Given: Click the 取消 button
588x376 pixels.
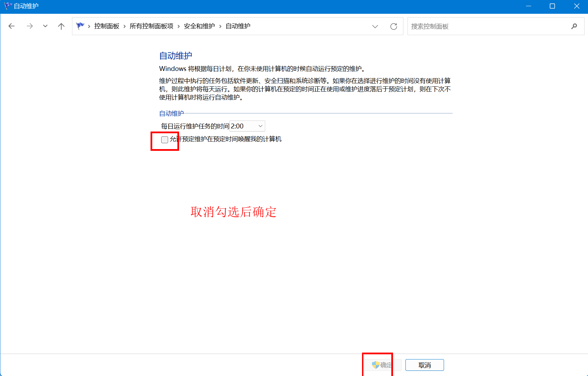Looking at the screenshot, I should point(424,365).
